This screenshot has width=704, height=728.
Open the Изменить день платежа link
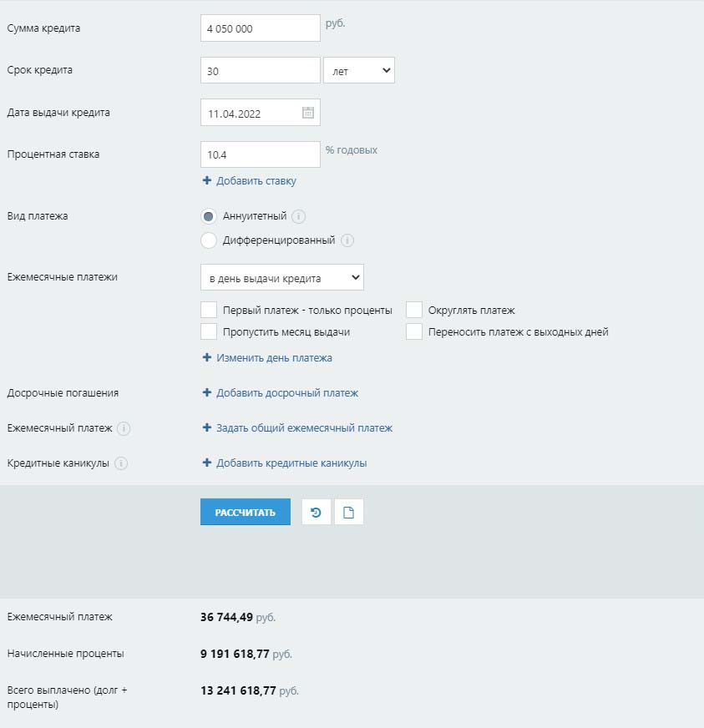pyautogui.click(x=274, y=358)
